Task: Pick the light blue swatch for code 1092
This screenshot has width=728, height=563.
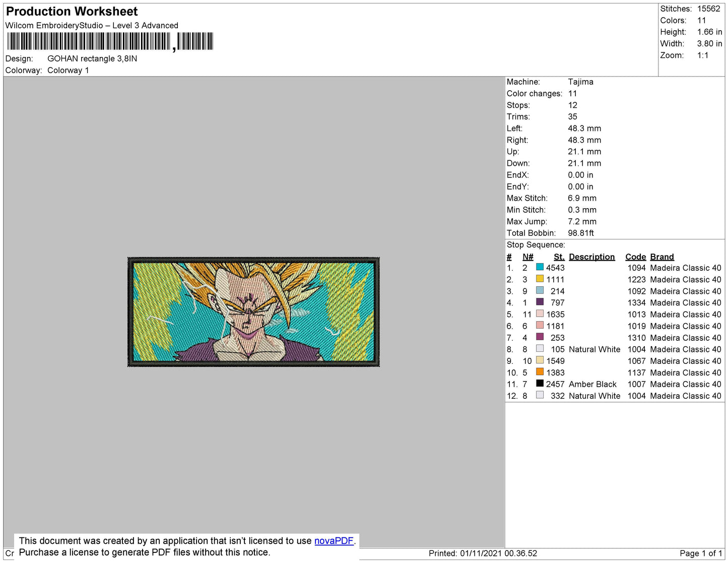Action: (540, 291)
